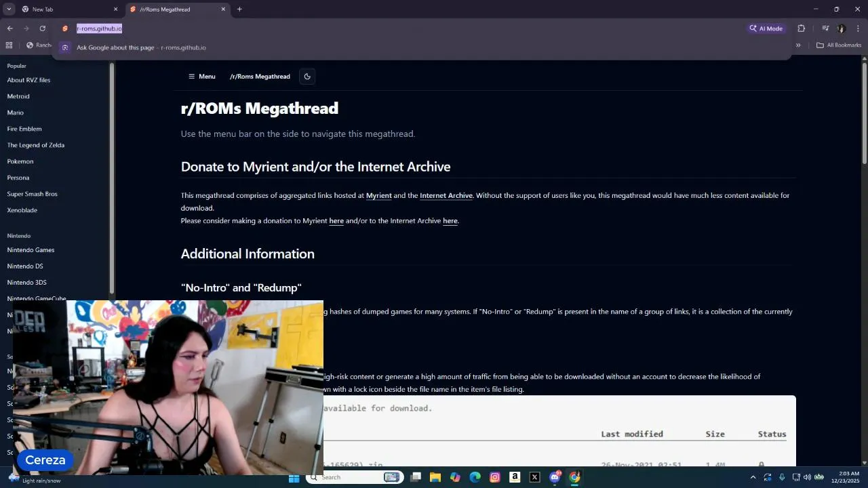868x488 pixels.
Task: Sort by Size column header
Action: (x=715, y=434)
